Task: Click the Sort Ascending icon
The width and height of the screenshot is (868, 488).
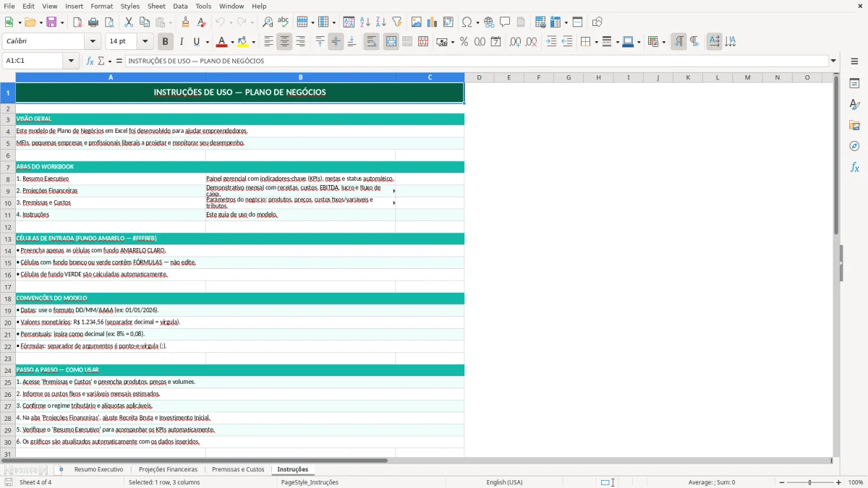Action: coord(365,22)
